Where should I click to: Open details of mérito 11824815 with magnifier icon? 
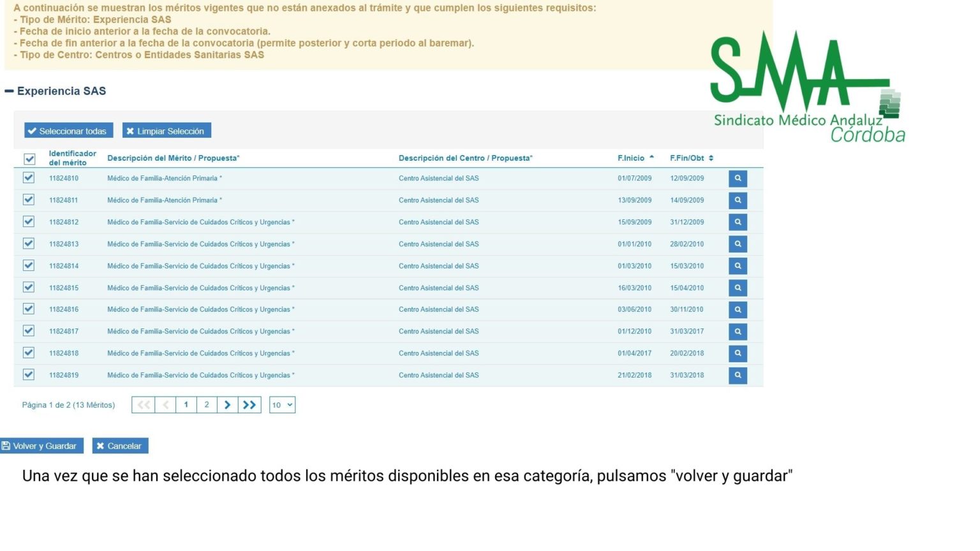738,288
